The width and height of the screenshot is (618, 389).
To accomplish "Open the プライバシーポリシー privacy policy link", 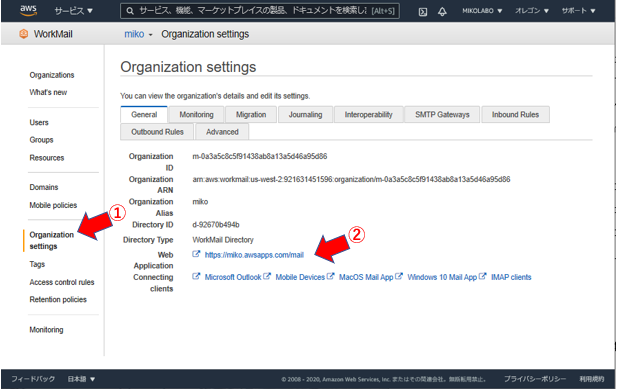I will click(535, 379).
